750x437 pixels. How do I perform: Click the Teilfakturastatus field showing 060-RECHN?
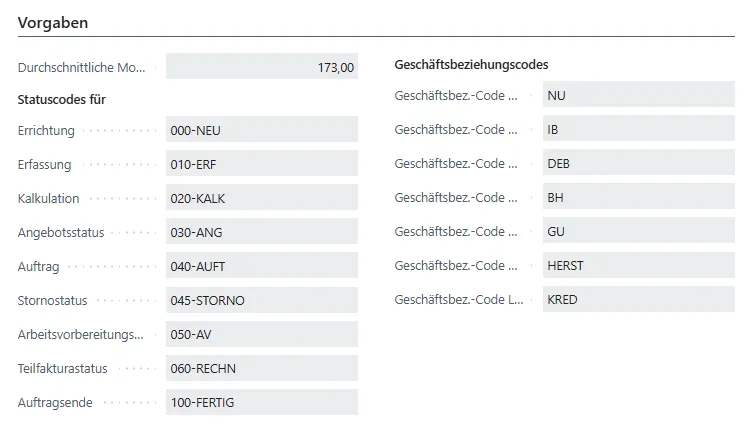point(262,368)
